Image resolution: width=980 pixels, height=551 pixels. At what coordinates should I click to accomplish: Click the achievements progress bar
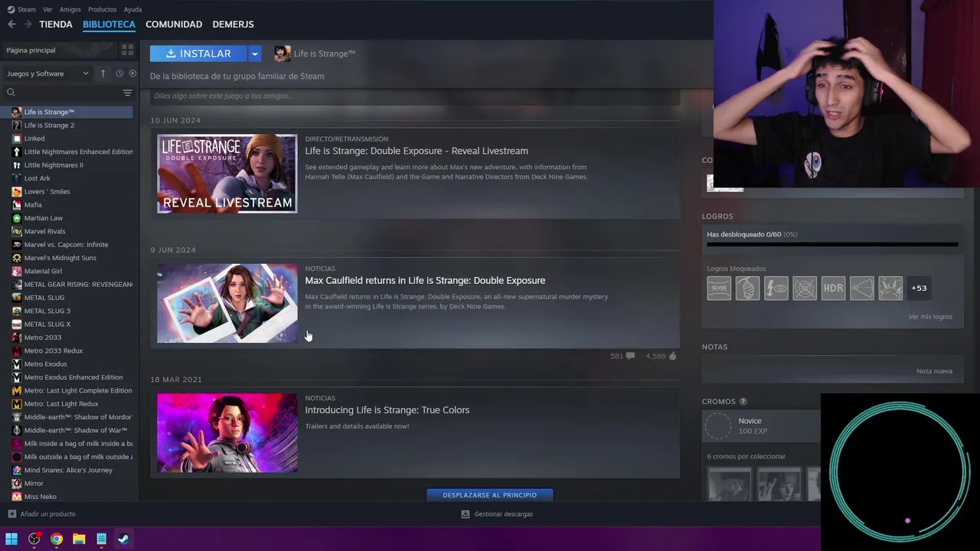[x=832, y=245]
